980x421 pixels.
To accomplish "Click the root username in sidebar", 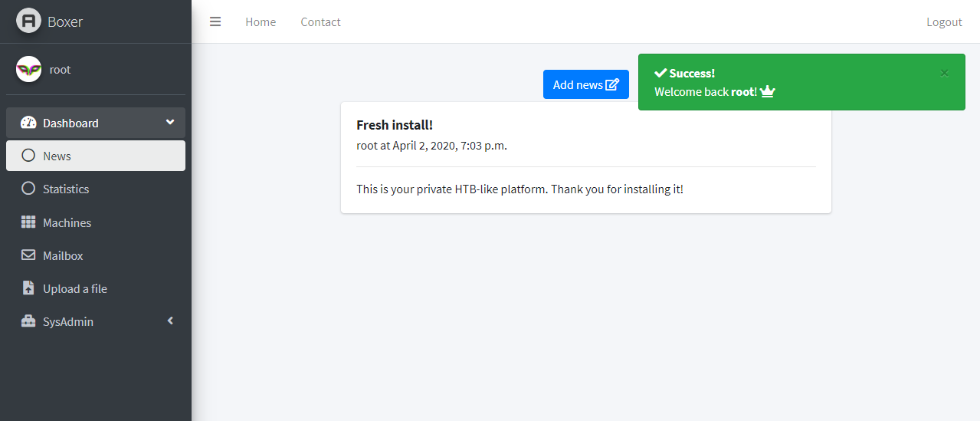I will 60,69.
